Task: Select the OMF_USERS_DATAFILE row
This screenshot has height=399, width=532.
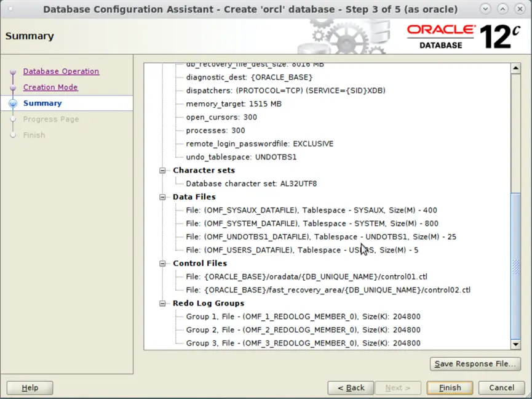Action: tap(302, 250)
